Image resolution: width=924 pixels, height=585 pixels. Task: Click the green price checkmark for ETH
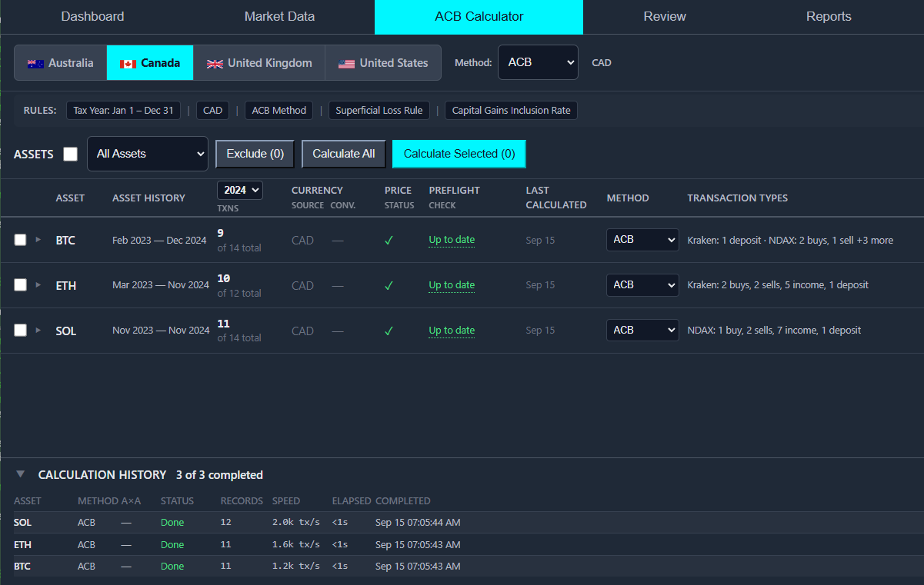[389, 285]
